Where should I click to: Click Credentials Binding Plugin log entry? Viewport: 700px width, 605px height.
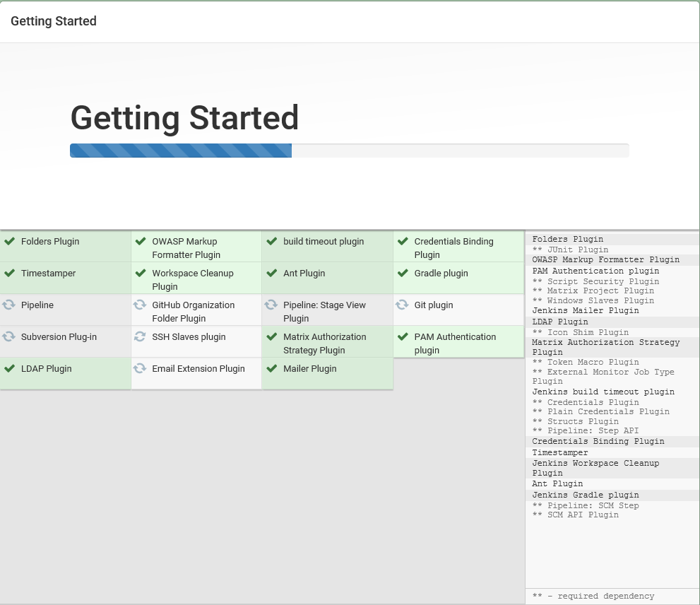[598, 442]
